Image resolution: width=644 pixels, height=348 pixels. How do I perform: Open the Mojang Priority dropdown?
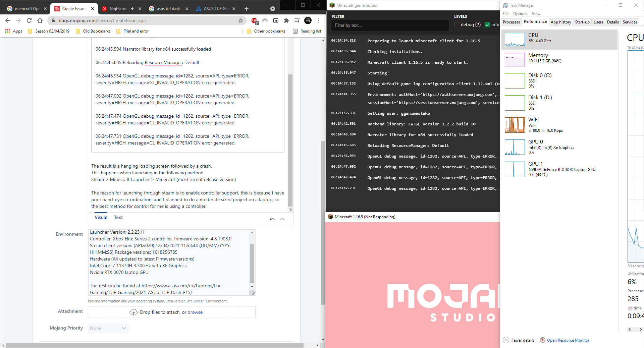(108, 328)
